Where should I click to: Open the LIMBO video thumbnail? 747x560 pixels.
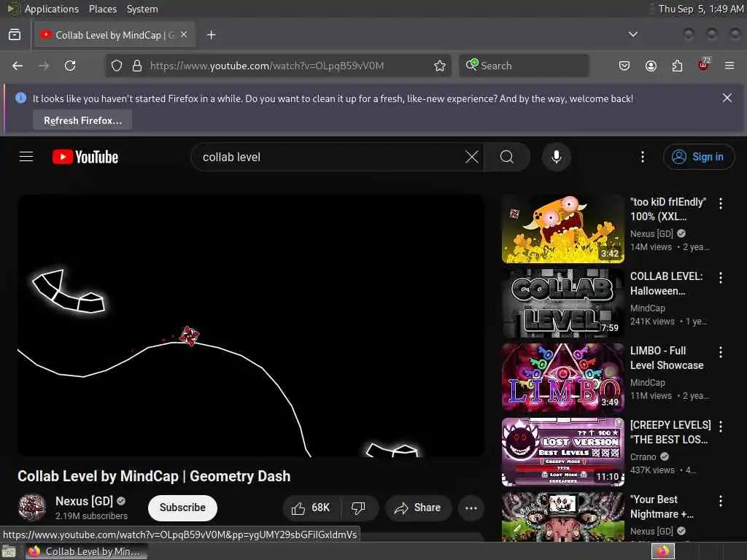[x=562, y=377]
